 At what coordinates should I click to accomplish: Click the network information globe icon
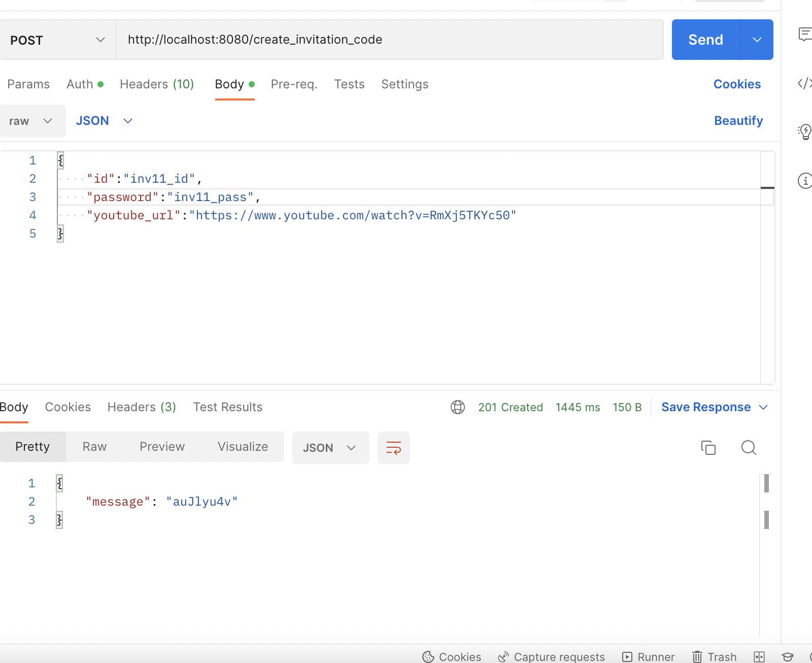(458, 407)
